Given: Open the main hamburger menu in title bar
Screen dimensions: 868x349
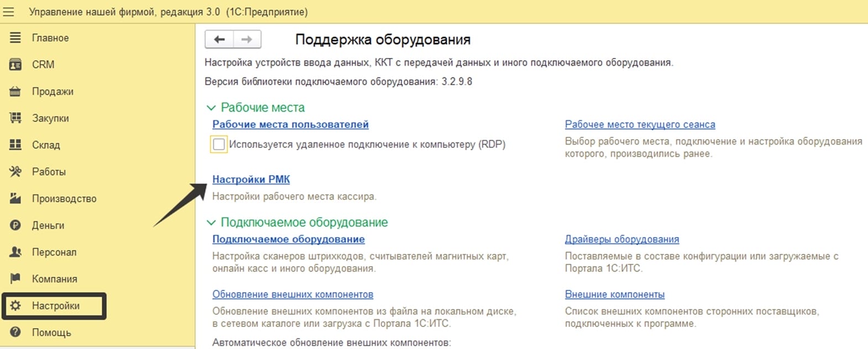Looking at the screenshot, I should [8, 12].
